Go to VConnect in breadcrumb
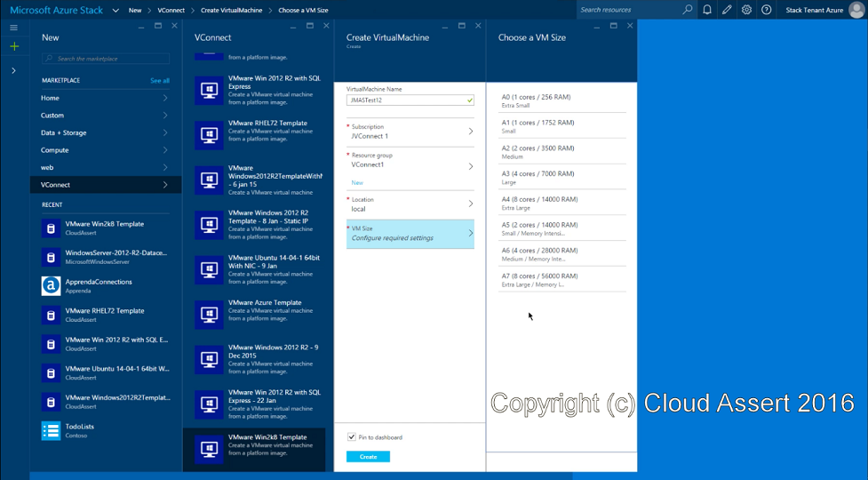868x480 pixels. (171, 10)
